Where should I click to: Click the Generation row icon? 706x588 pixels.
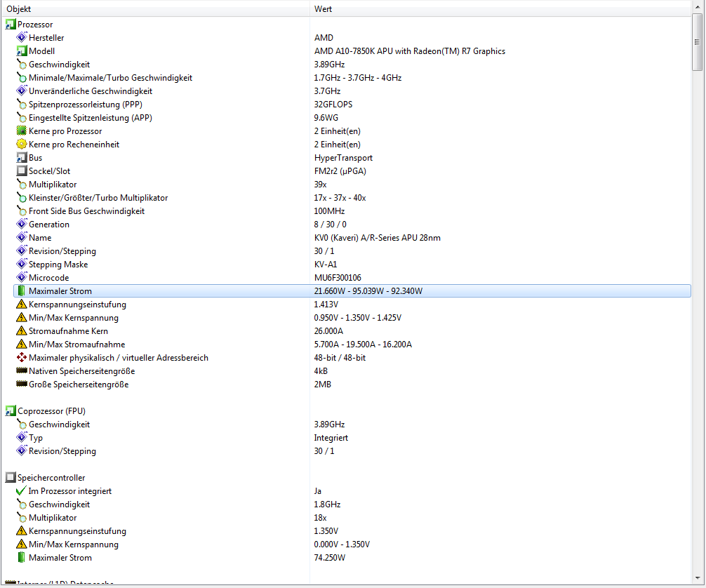point(22,225)
